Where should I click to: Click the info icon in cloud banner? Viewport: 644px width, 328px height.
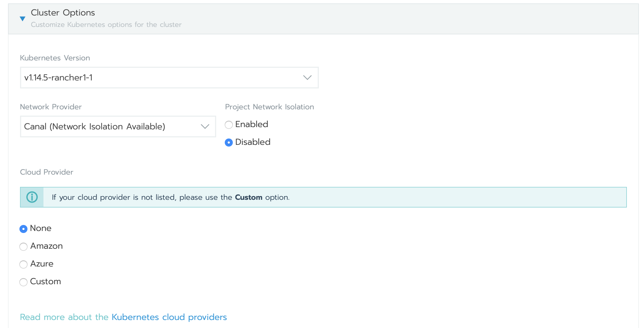click(x=32, y=197)
